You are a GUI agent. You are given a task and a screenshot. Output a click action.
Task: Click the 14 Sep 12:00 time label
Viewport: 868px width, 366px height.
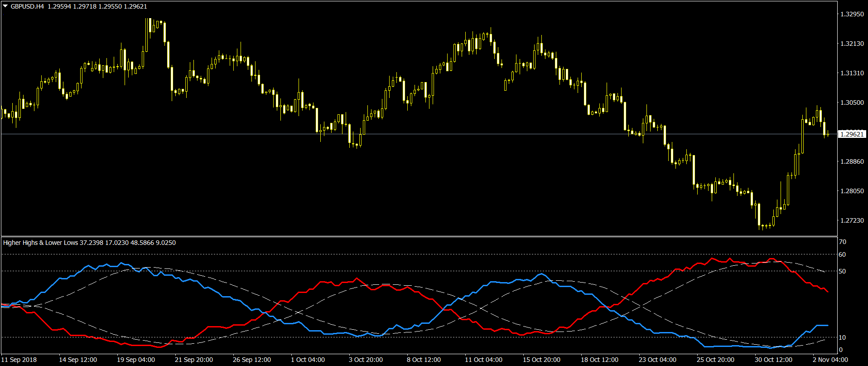[78, 360]
